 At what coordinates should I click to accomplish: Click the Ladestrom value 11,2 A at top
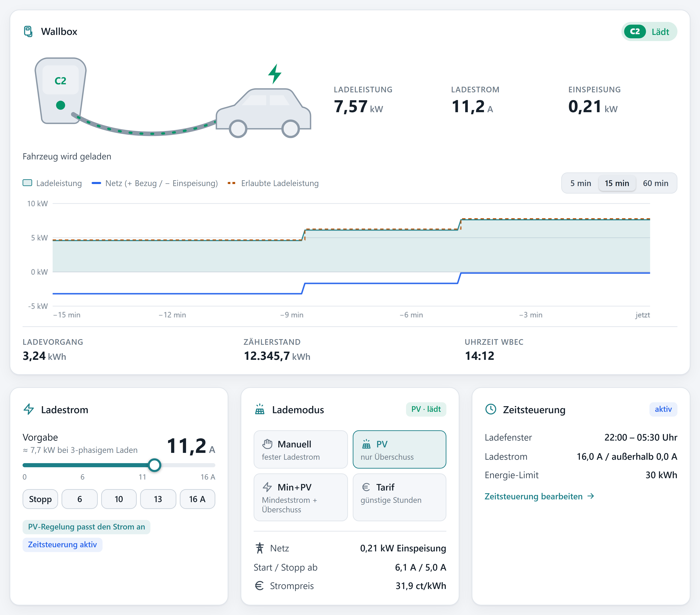click(472, 106)
